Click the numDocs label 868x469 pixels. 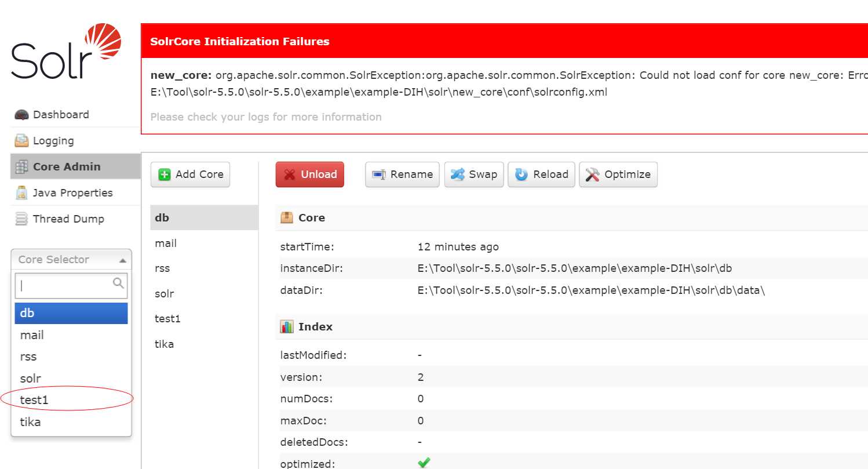(x=307, y=399)
